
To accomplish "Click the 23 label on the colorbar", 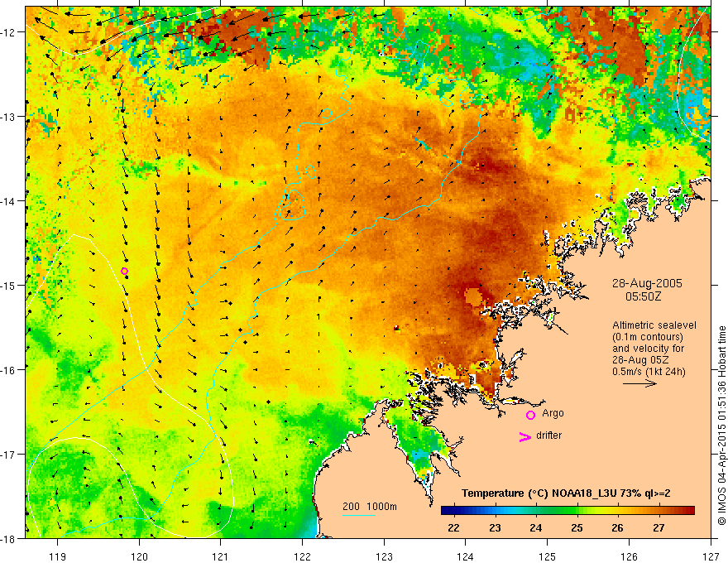I will [495, 527].
